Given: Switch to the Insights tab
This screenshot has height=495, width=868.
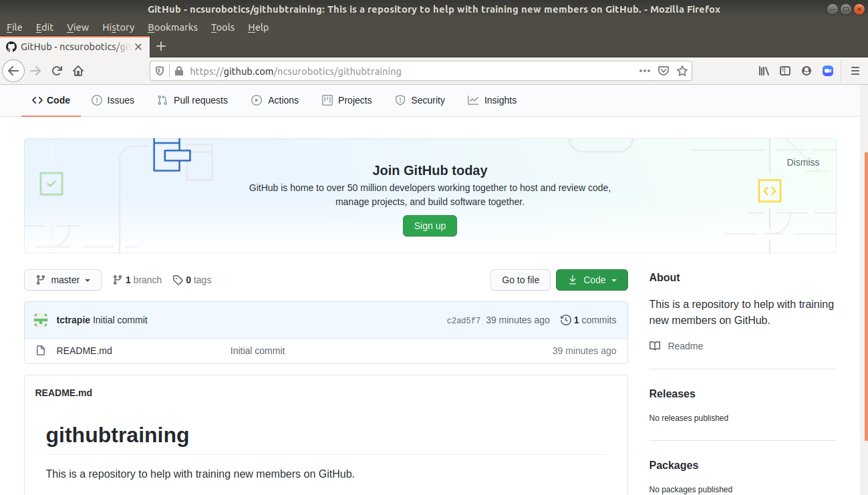Looking at the screenshot, I should click(492, 100).
